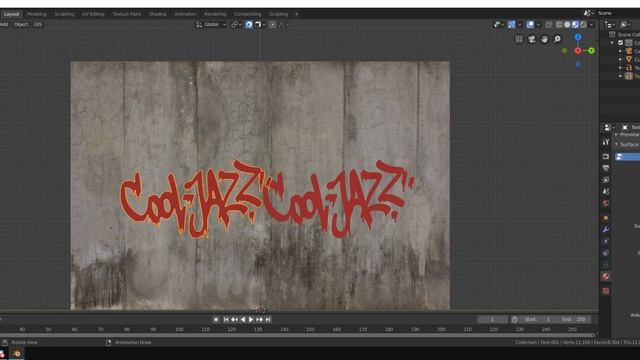640x360 pixels.
Task: Toggle snapping magnet button
Action: [249, 25]
